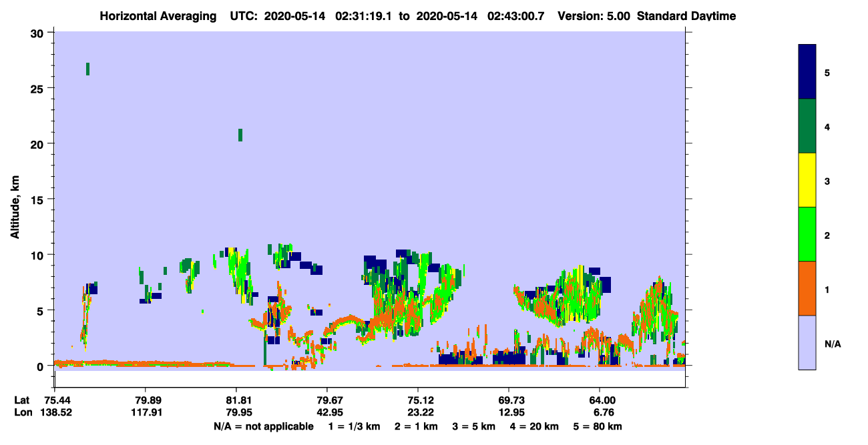868x445 pixels.
Task: Click the latitude value 81.81
Action: [239, 400]
